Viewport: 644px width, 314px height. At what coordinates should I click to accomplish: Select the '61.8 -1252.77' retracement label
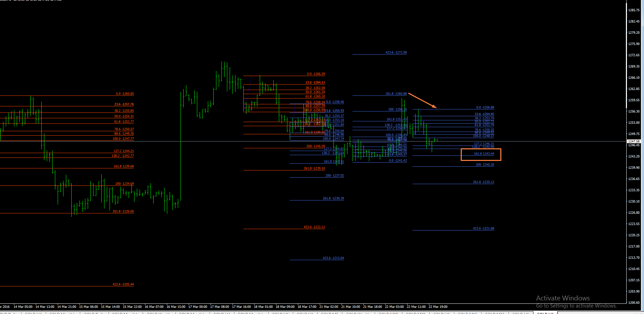point(124,122)
